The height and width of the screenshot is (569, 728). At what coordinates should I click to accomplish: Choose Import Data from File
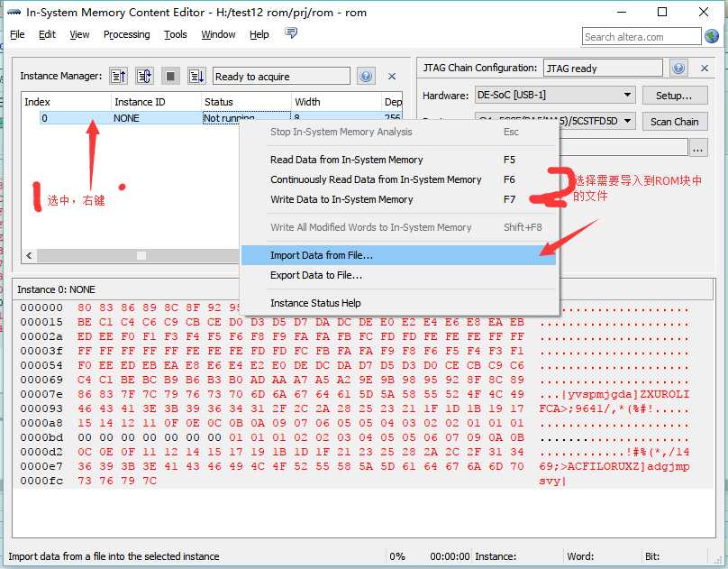coord(398,255)
